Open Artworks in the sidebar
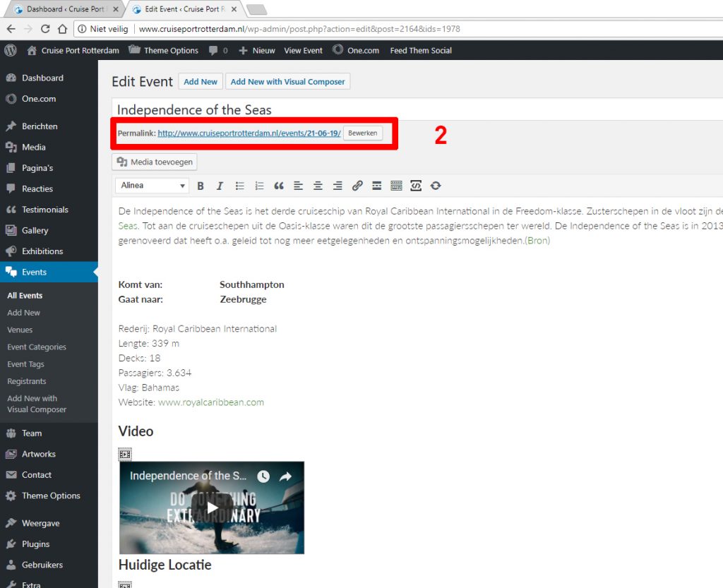723x588 pixels. click(49, 454)
